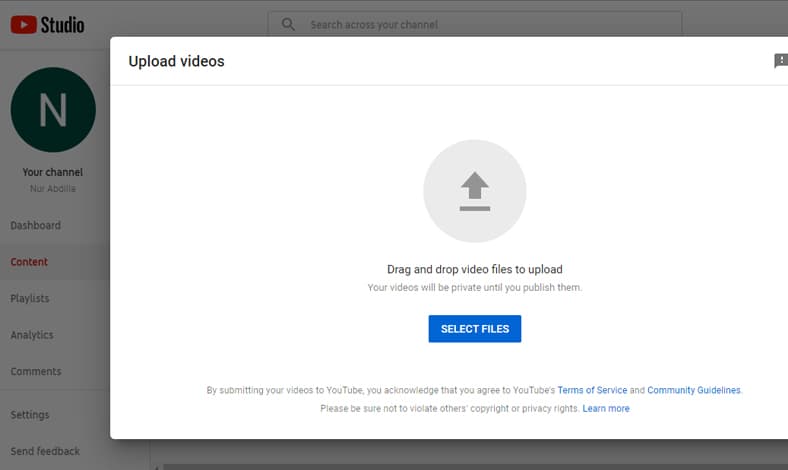Screen dimensions: 788x470
Task: Click the Learn more link
Action: [x=606, y=409]
